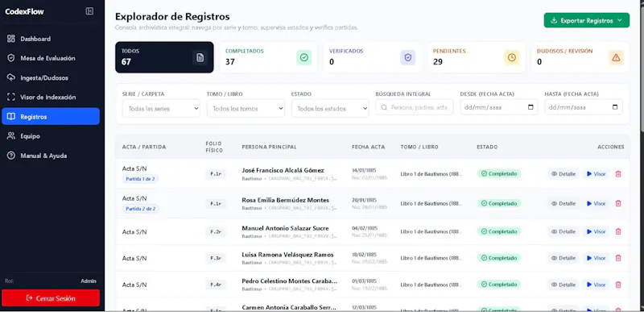Open Exportar Registros dropdown button
The width and height of the screenshot is (644, 312).
click(587, 20)
